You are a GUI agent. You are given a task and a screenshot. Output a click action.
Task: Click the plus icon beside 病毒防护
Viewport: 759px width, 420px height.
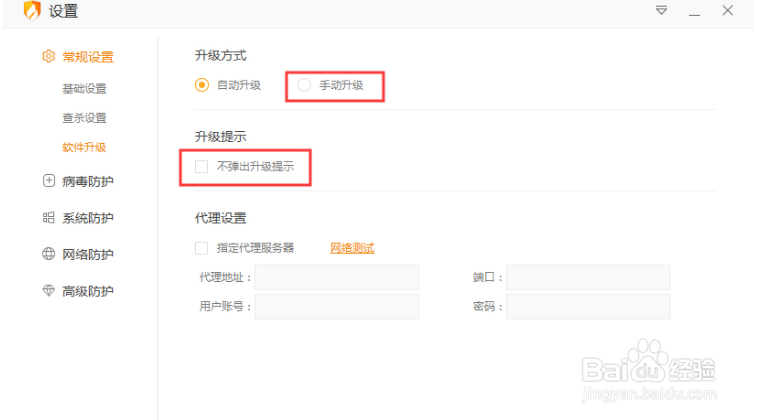48,181
